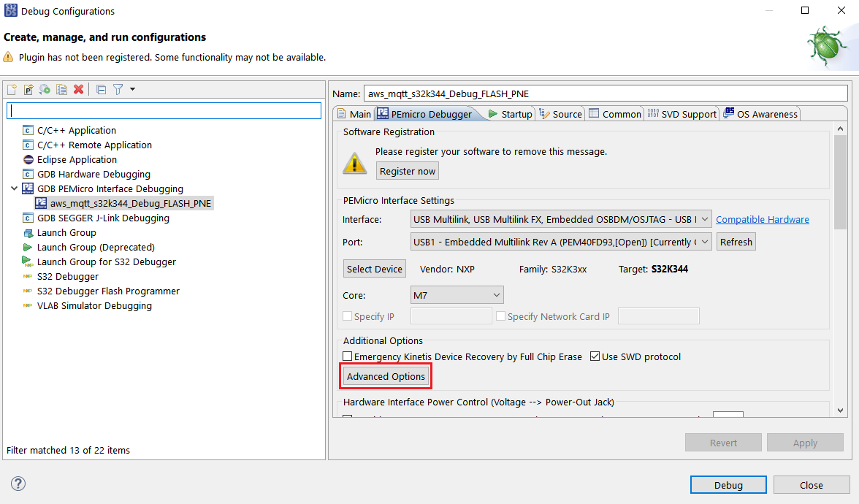Open the Core M7 dropdown
The height and width of the screenshot is (504, 859).
(457, 295)
